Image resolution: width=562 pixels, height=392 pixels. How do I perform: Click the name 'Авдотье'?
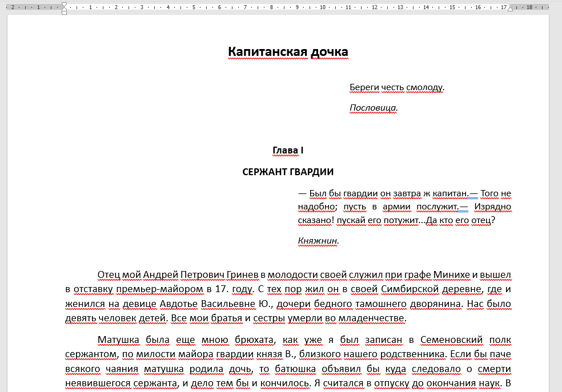179,304
